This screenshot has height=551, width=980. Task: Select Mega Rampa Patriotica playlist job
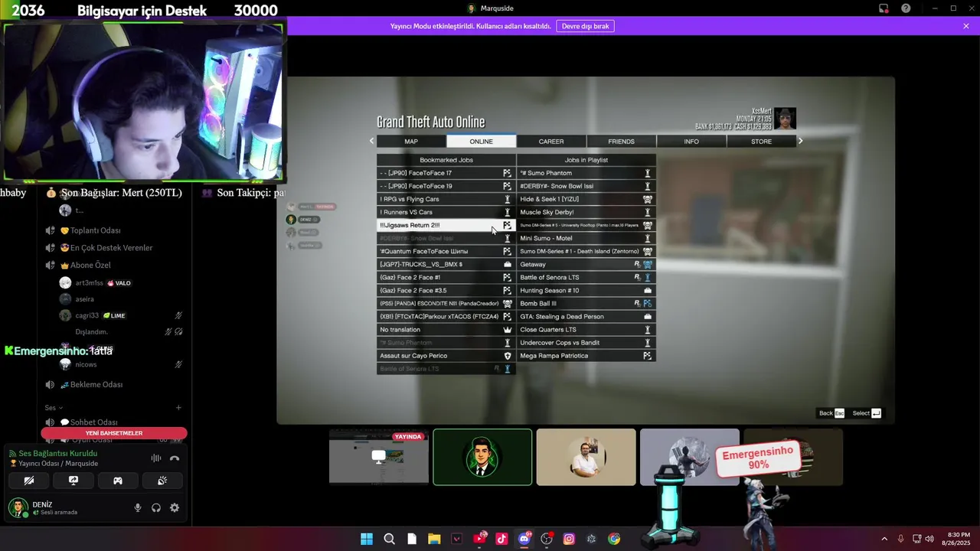586,356
